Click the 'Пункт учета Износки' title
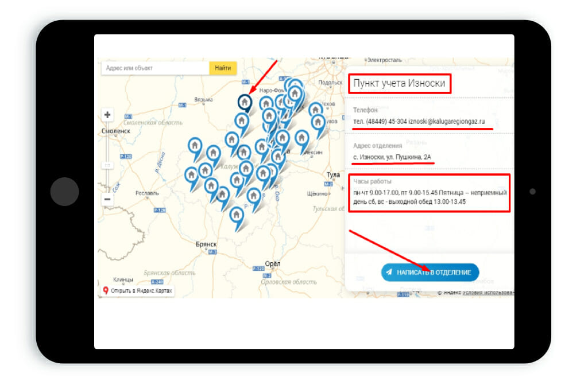 click(x=399, y=84)
